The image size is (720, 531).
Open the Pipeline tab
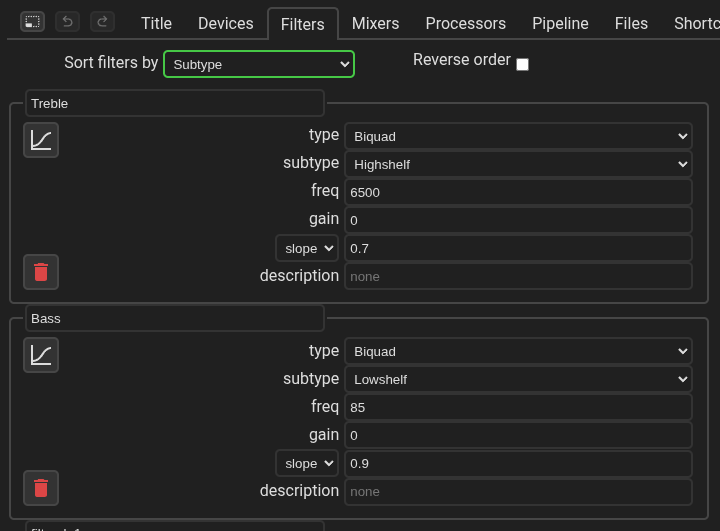560,23
